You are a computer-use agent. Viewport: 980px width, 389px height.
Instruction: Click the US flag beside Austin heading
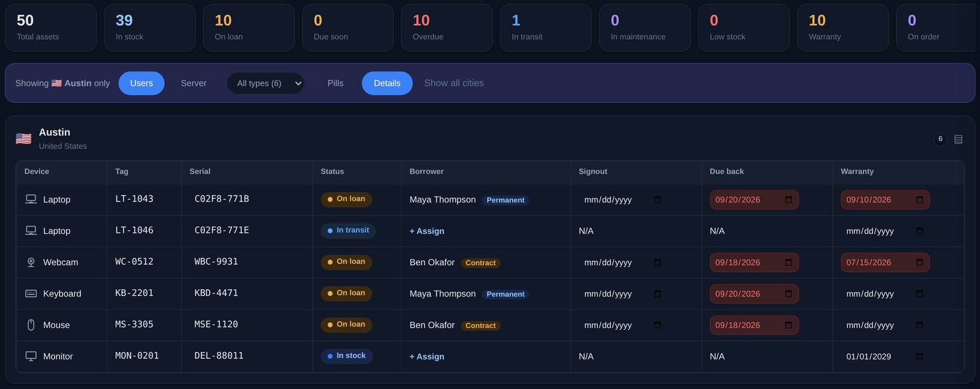click(23, 138)
